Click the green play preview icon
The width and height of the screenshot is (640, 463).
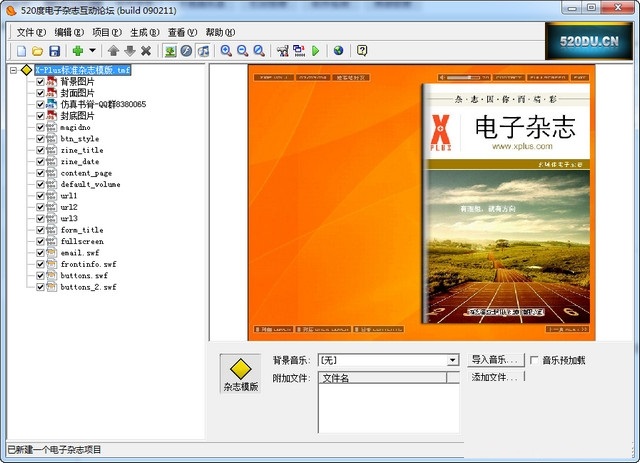316,50
